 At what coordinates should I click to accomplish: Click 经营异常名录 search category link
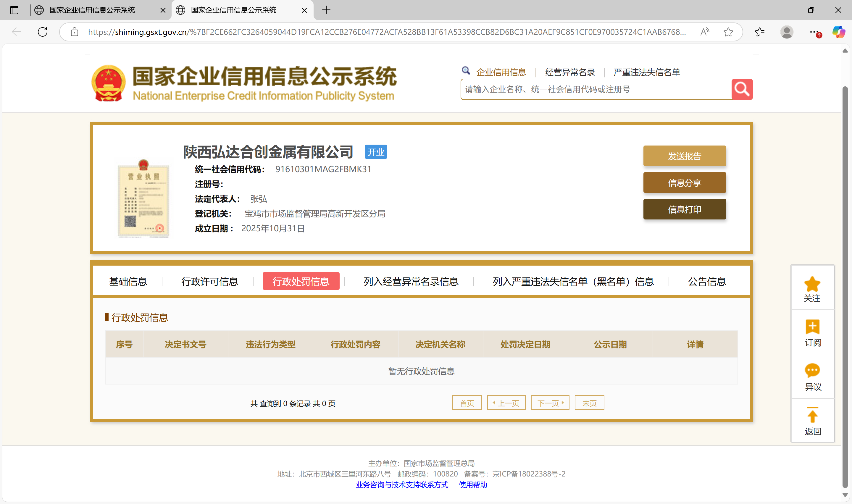(x=570, y=72)
